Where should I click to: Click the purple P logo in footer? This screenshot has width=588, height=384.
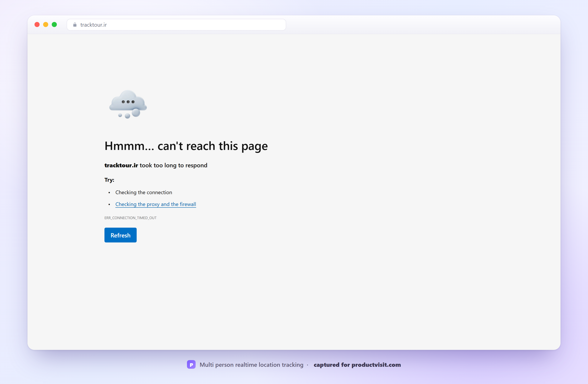click(x=191, y=364)
